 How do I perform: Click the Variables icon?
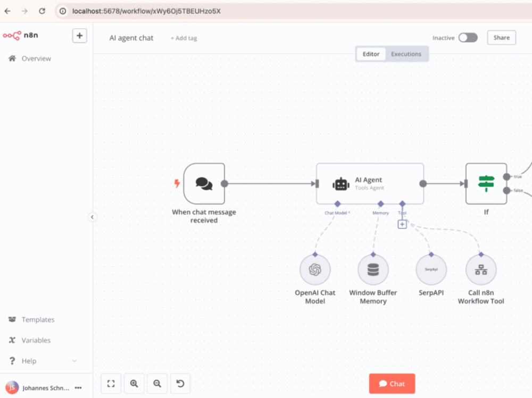click(12, 340)
